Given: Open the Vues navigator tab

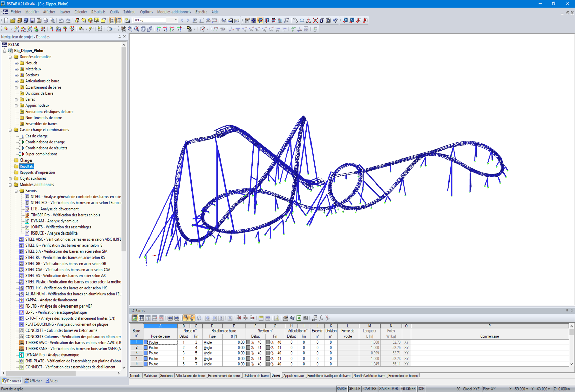Looking at the screenshot, I should click(52, 381).
